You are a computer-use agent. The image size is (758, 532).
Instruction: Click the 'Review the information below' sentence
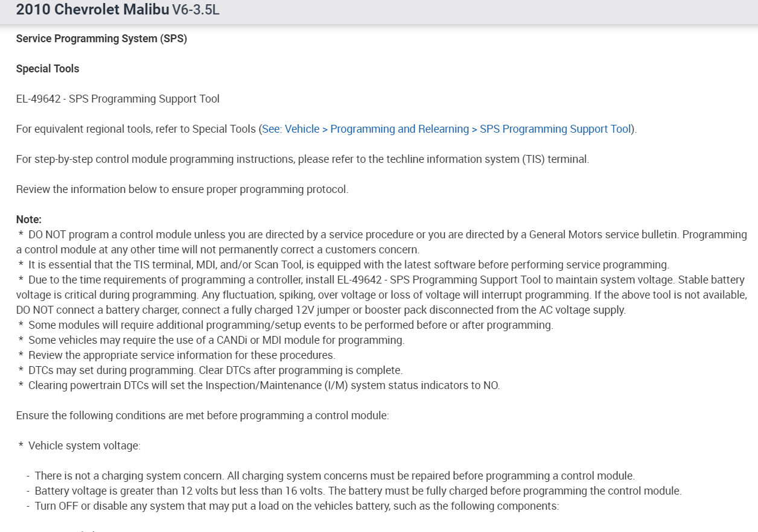[182, 189]
